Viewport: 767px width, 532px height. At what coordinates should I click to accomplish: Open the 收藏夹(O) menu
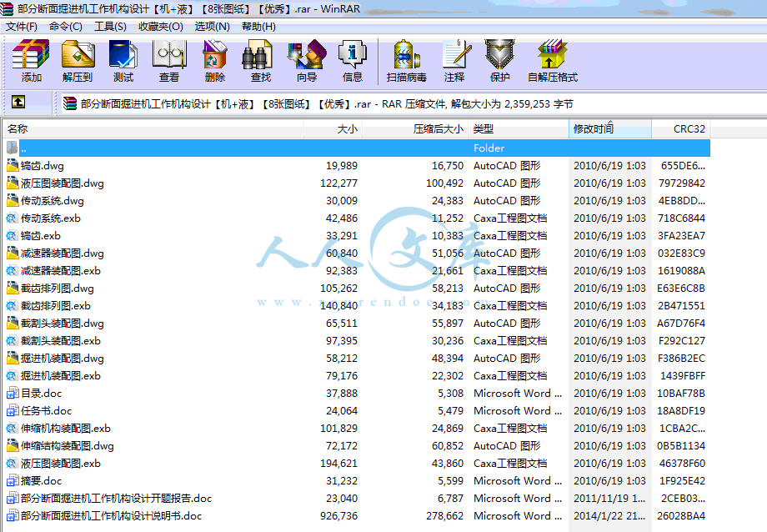[x=161, y=27]
